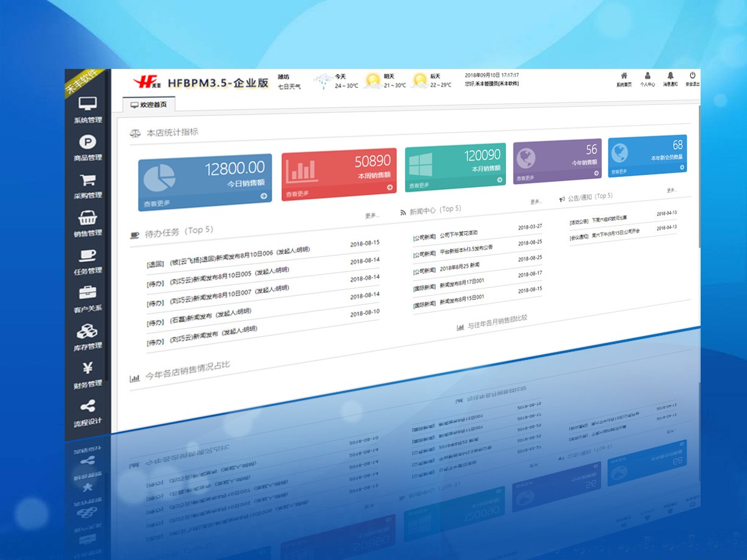Image resolution: width=747 pixels, height=560 pixels.
Task: Expand 更多 for 公告/通知 list
Action: point(671,190)
